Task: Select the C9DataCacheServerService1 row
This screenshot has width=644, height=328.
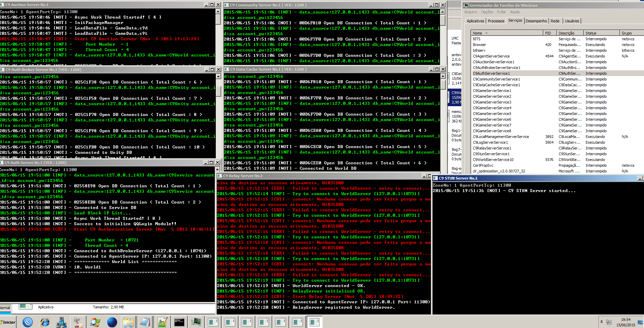Action: tap(558, 85)
